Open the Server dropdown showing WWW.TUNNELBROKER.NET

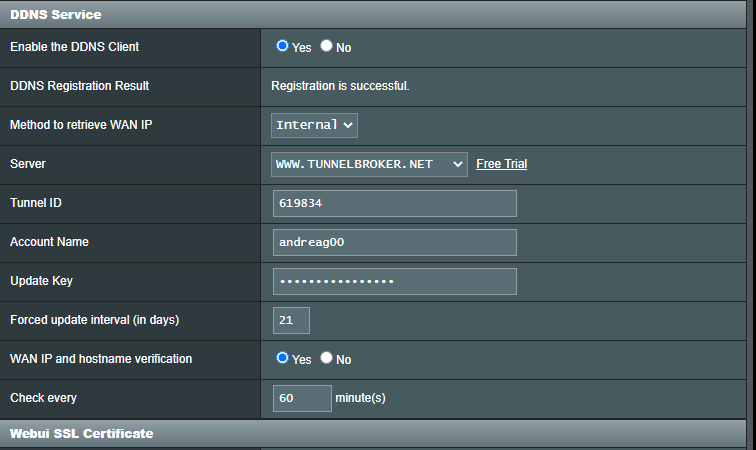(x=369, y=164)
